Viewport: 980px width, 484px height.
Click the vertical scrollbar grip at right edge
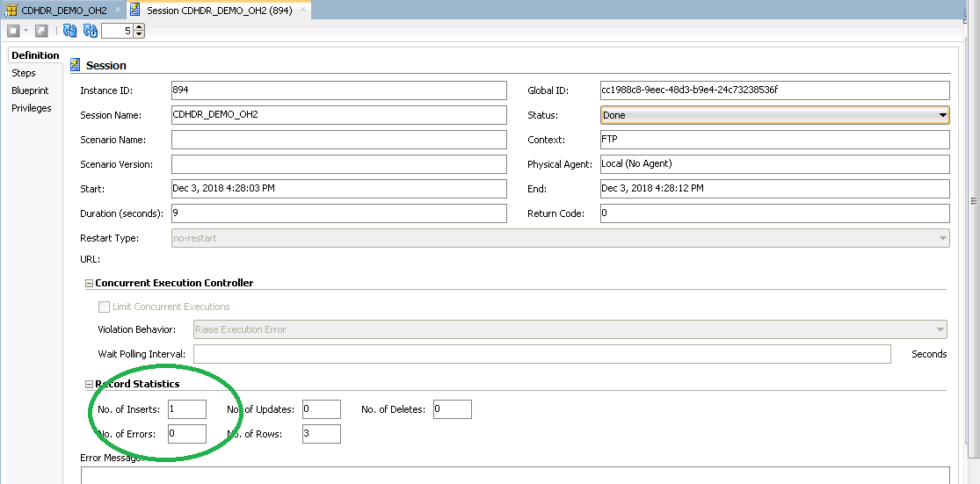[x=973, y=200]
